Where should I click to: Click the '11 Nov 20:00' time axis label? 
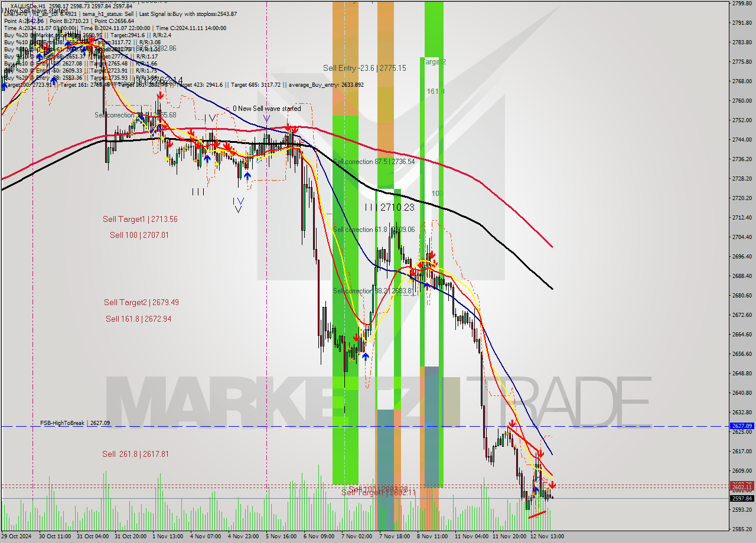coord(510,537)
